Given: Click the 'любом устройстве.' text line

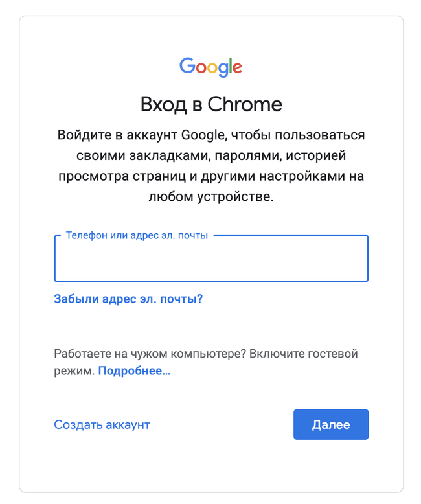Looking at the screenshot, I should pyautogui.click(x=211, y=197).
